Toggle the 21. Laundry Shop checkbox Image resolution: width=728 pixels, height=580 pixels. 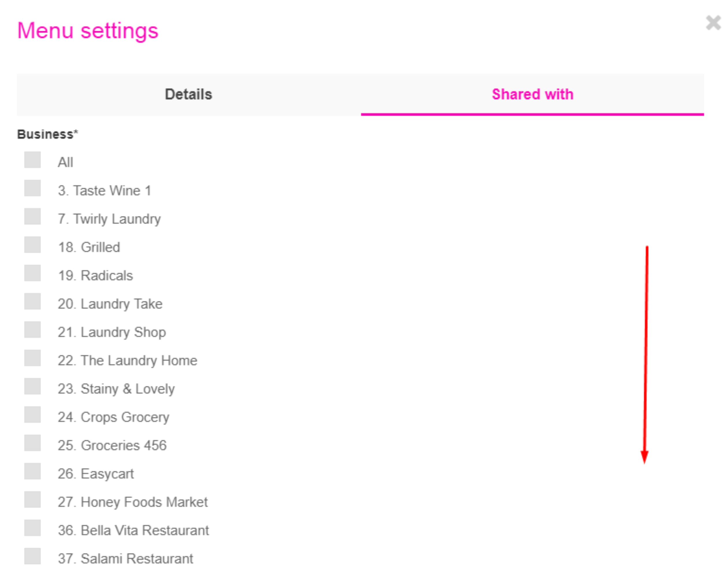click(x=32, y=330)
